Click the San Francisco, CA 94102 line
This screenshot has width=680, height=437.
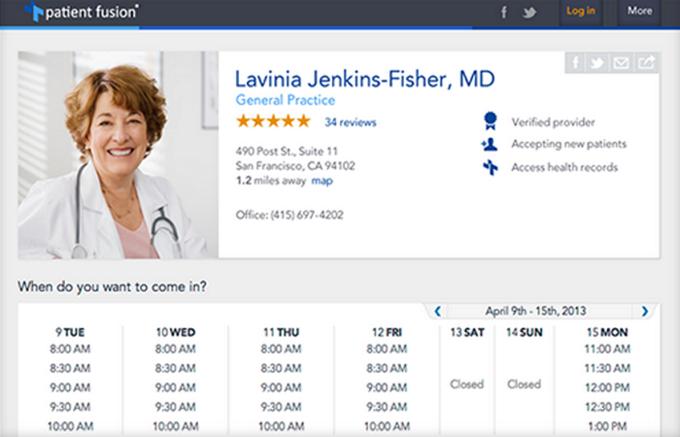point(295,166)
